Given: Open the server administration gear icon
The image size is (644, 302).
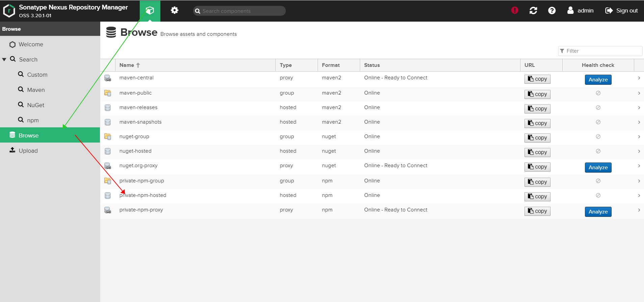Looking at the screenshot, I should (x=175, y=10).
